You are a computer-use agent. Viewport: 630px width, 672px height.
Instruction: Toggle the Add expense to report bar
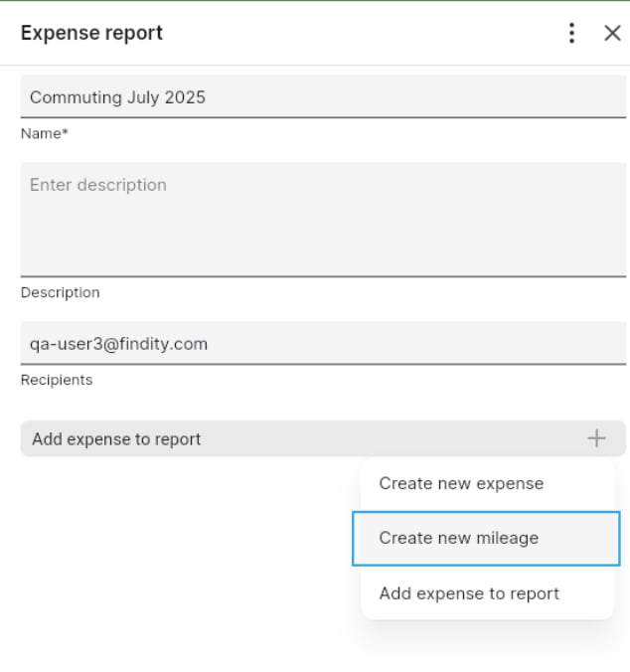323,438
